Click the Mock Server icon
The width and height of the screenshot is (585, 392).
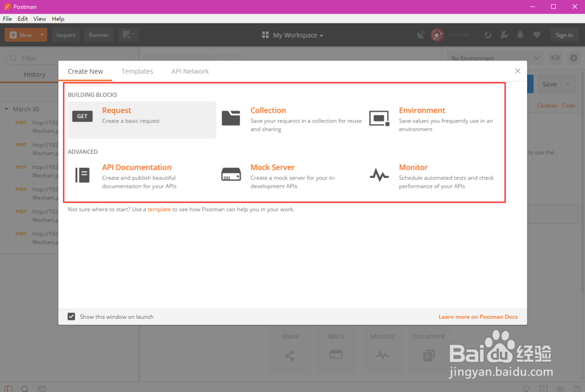[x=231, y=174]
